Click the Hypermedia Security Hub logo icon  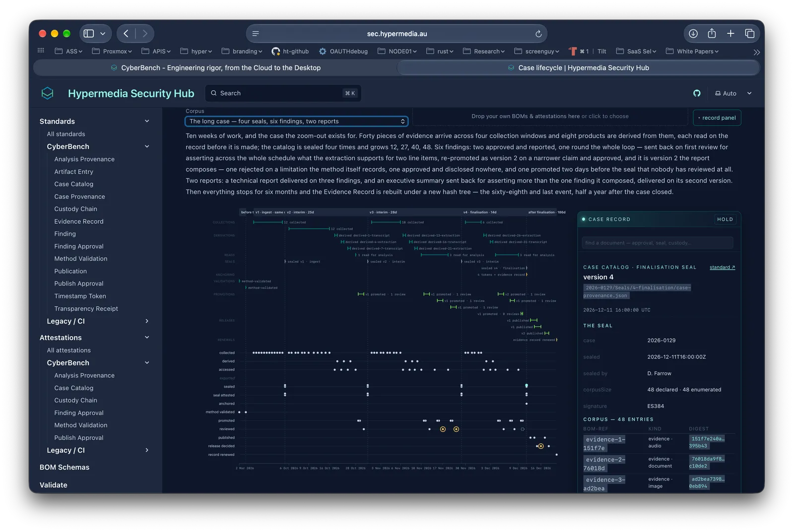pyautogui.click(x=48, y=93)
